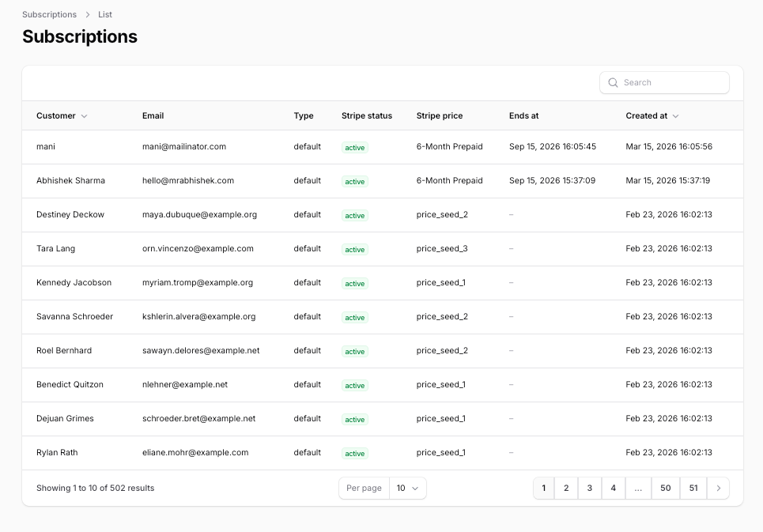
Task: Open the Subscriptions breadcrumb link
Action: point(49,14)
